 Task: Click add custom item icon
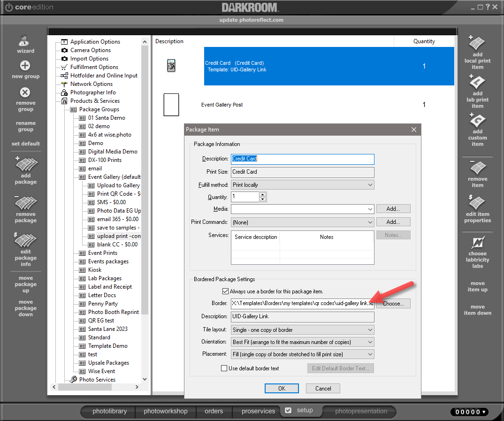(477, 120)
